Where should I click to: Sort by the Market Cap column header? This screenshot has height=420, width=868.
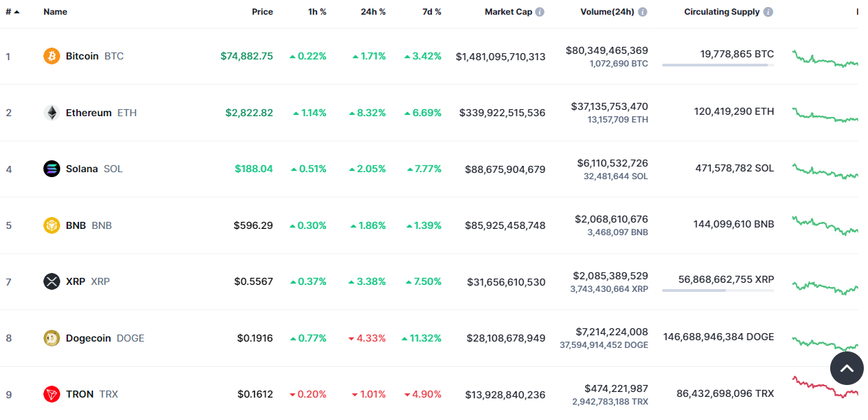[508, 12]
